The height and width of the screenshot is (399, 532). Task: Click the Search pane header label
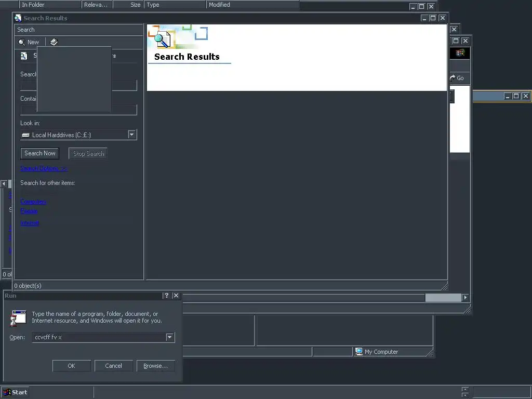pos(26,30)
